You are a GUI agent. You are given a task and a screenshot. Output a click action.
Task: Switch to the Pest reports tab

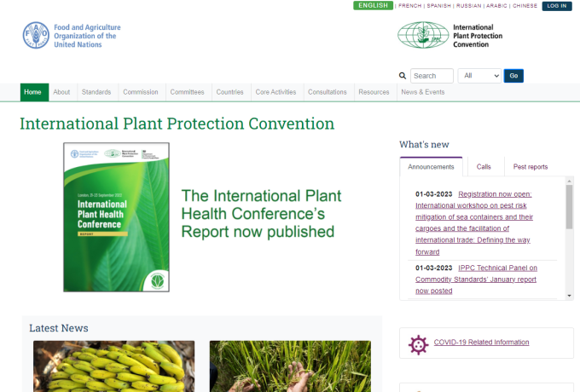coord(531,167)
